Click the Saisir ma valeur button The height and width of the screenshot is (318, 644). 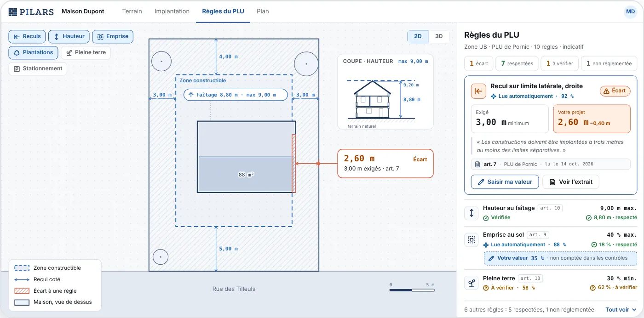505,182
